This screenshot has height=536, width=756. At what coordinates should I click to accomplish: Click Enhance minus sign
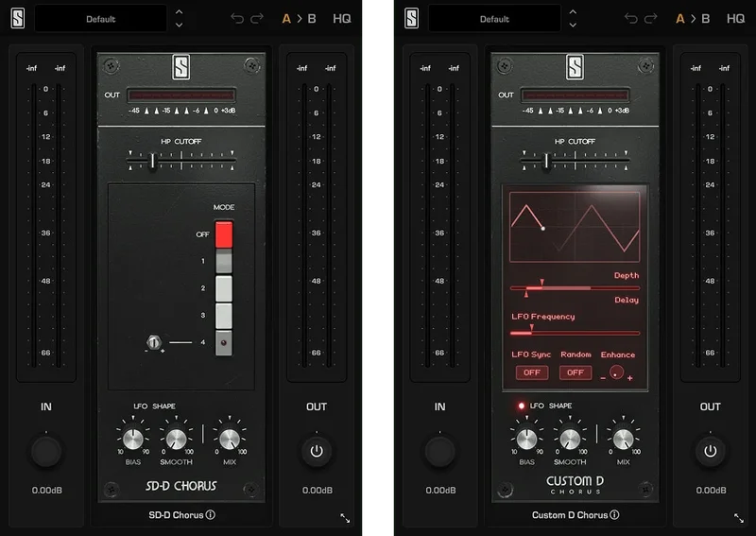(x=603, y=378)
